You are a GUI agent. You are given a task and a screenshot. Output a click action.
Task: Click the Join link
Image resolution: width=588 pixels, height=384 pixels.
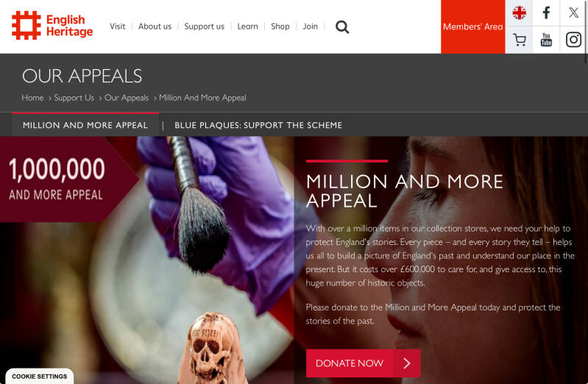pos(310,26)
